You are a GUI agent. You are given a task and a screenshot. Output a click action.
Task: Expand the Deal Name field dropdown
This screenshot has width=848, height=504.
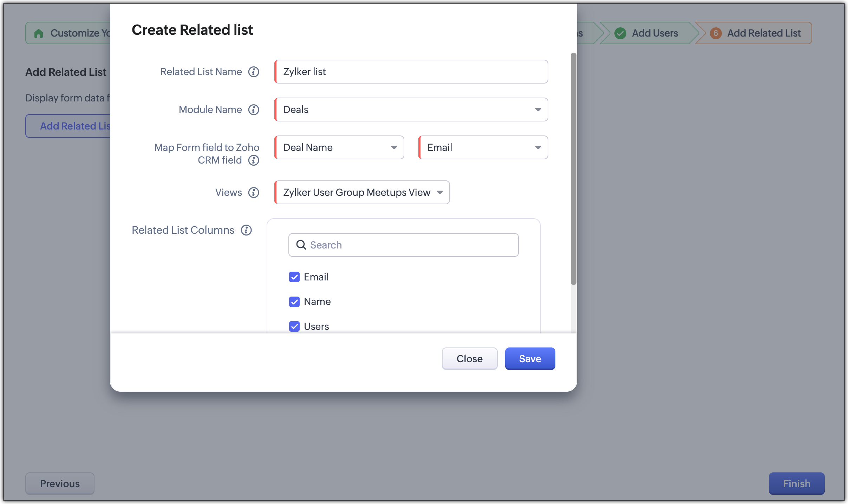tap(339, 148)
